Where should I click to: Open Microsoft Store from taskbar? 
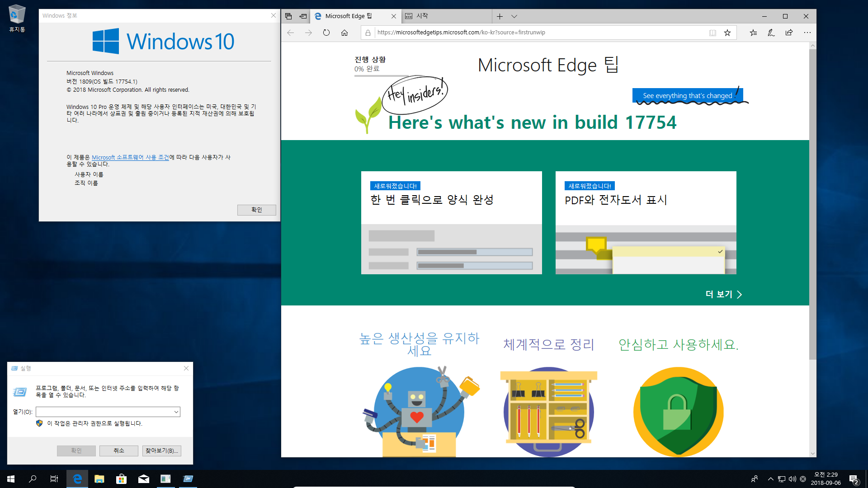[121, 479]
